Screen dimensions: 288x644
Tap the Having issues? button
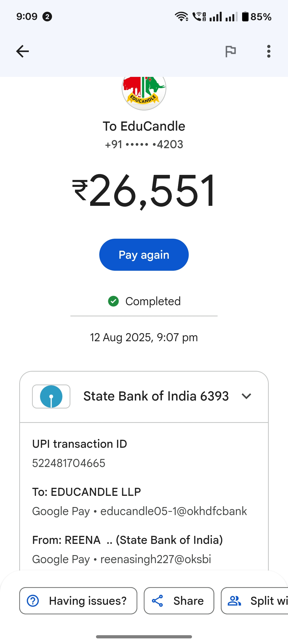[78, 601]
